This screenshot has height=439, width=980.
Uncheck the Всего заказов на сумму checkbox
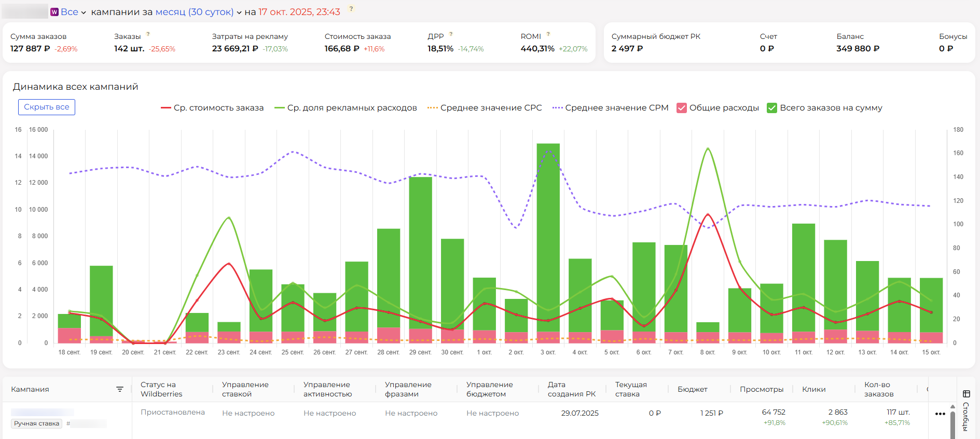(x=772, y=108)
